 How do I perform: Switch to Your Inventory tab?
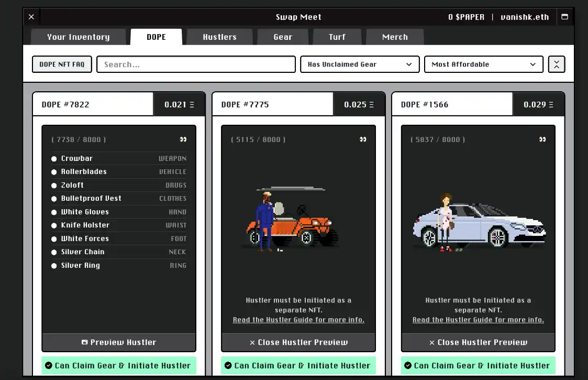tap(79, 37)
